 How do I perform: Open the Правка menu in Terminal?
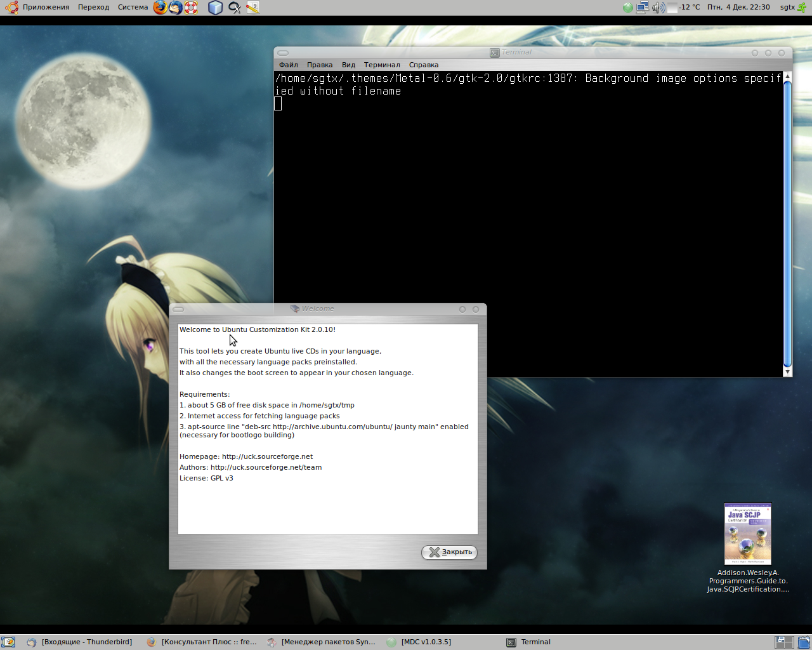[320, 65]
